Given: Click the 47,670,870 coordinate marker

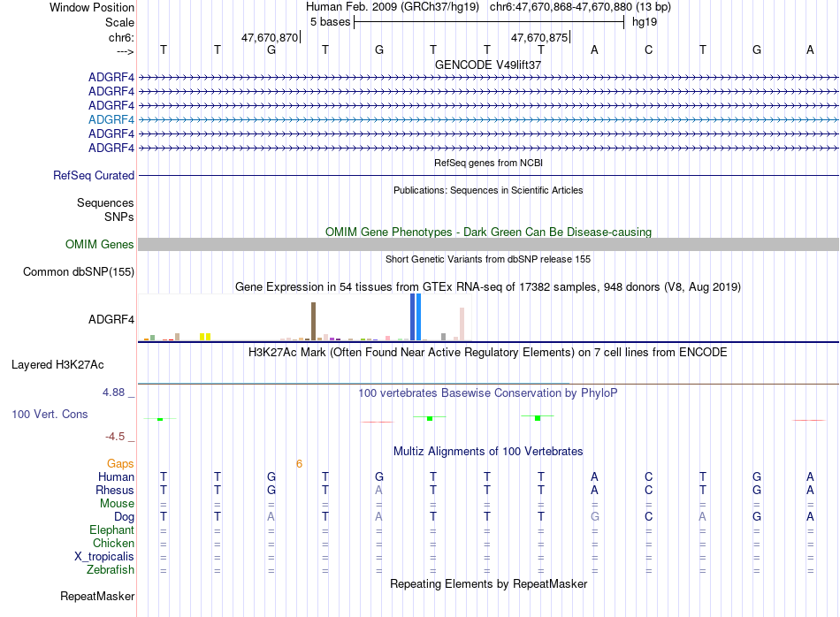Looking at the screenshot, I should point(270,37).
